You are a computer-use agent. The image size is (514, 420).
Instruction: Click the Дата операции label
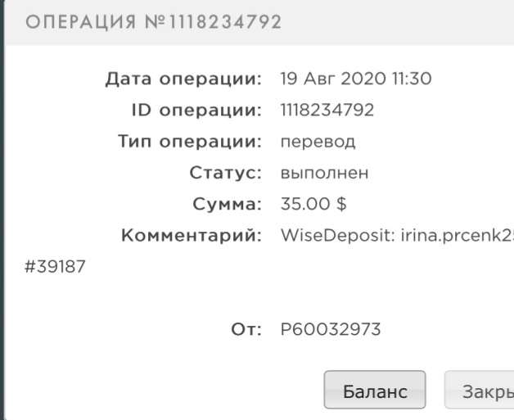tap(183, 81)
